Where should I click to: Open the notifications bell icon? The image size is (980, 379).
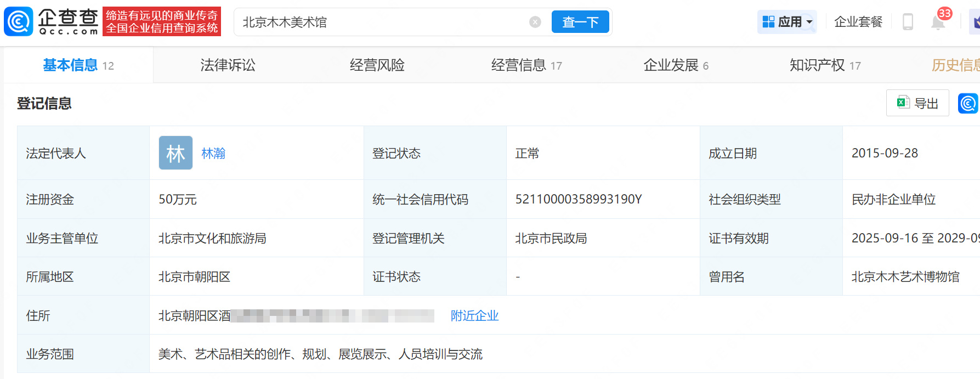click(938, 22)
